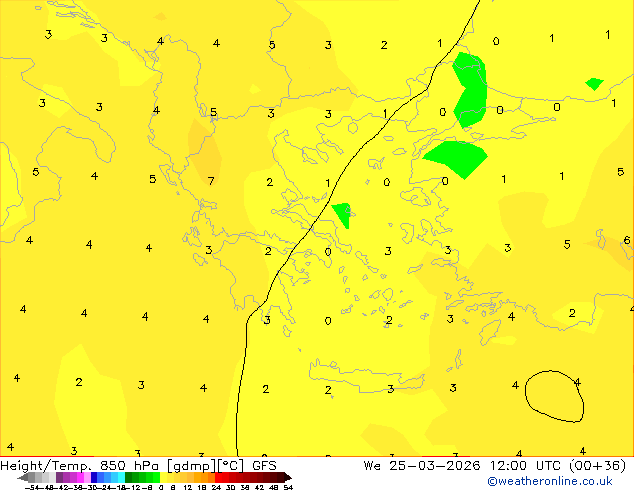
Task: Click the tiny green patch near the right edge
Action: point(595,84)
